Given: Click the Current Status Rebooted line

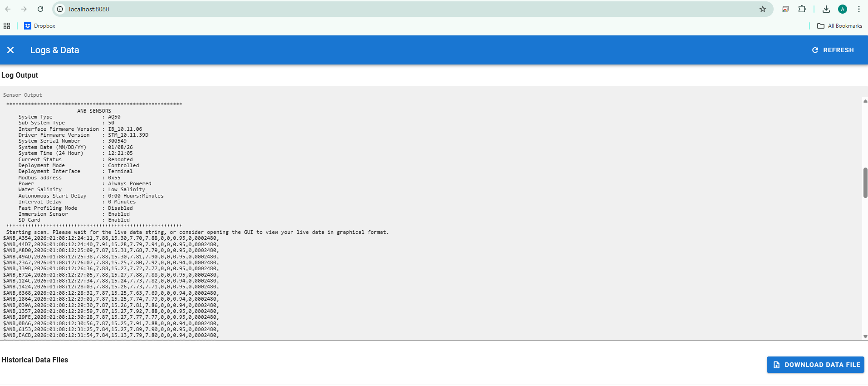Looking at the screenshot, I should (76, 159).
